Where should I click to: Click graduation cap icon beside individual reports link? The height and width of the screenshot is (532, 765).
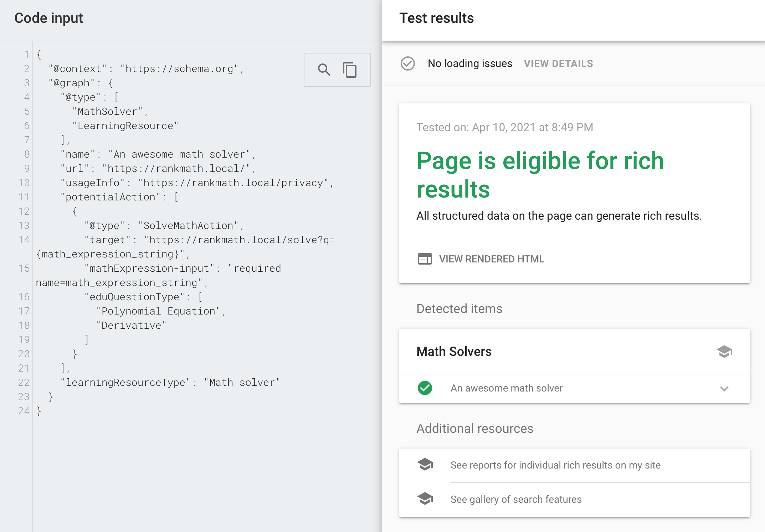(425, 465)
